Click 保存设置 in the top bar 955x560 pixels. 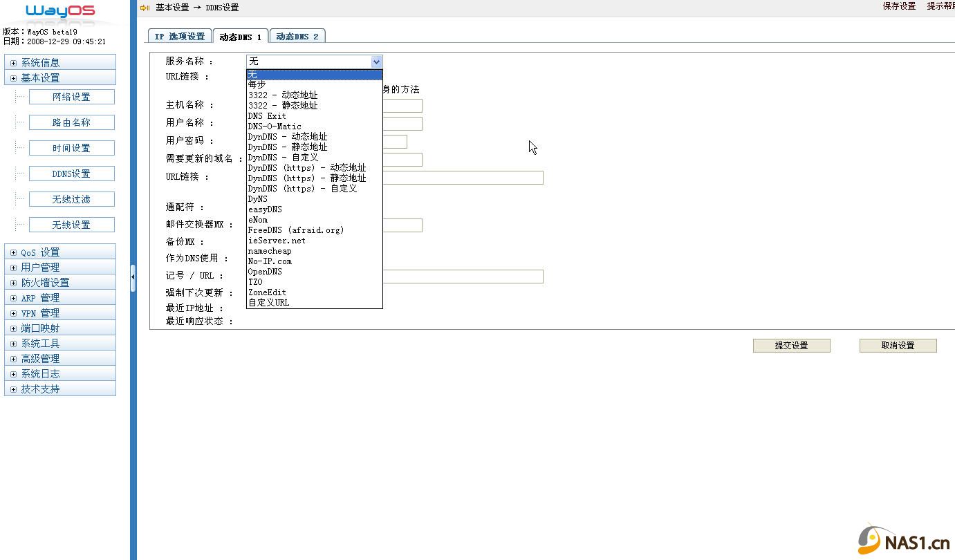[899, 6]
